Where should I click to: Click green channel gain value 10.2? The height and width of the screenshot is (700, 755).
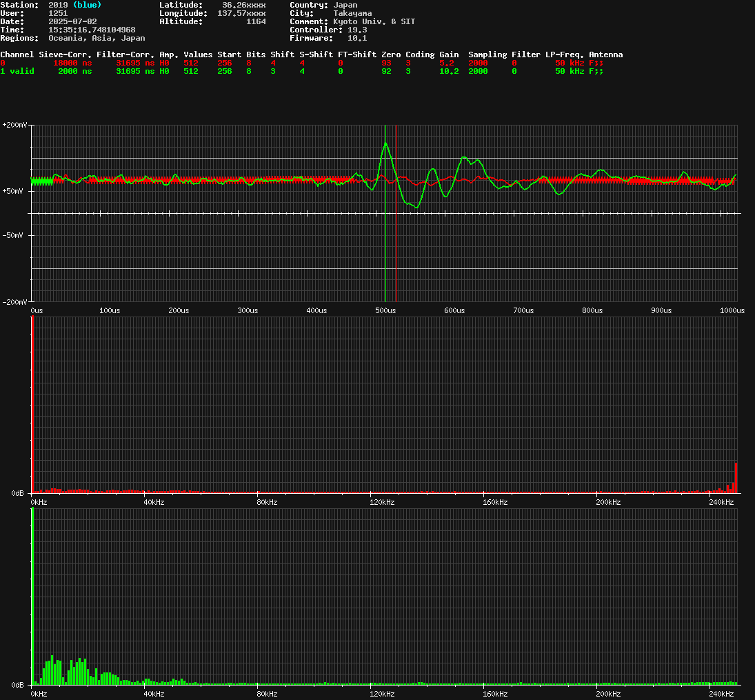[x=449, y=71]
